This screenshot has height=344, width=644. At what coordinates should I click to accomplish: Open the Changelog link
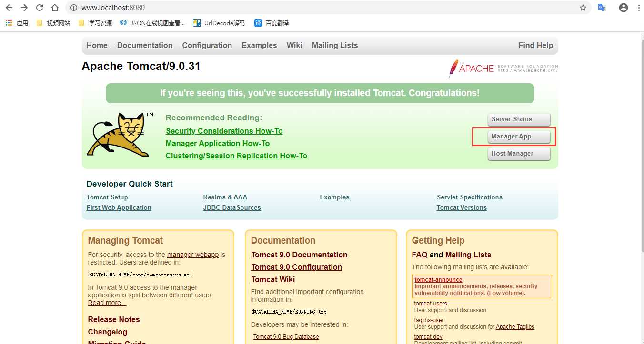pyautogui.click(x=108, y=332)
